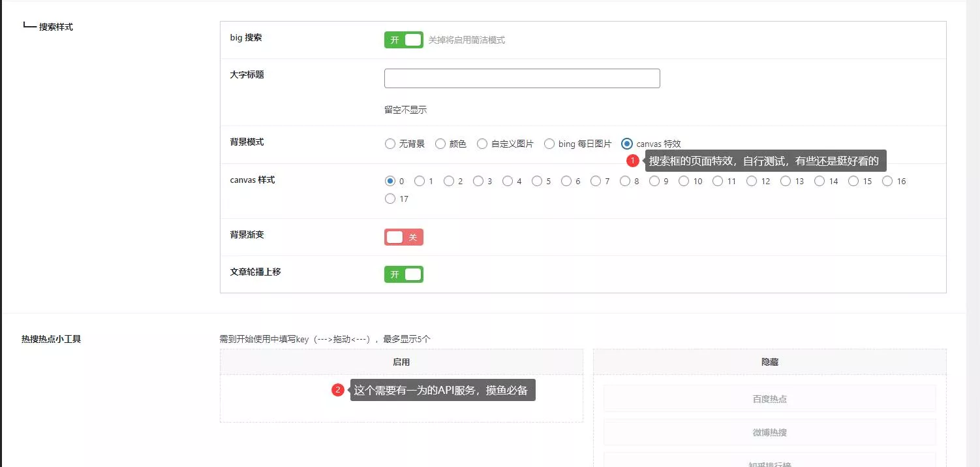Click the 微博热搜 widget item
Viewport: 980px width, 467px height.
[x=769, y=432]
